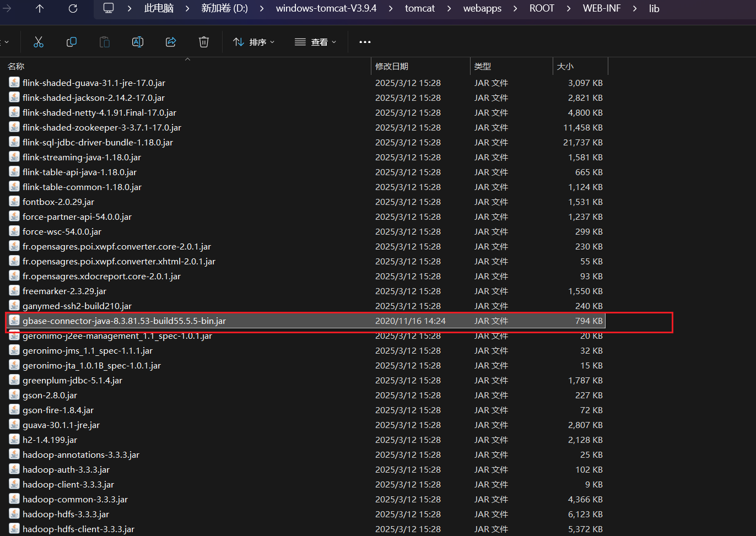Go to 新加卷 (D:) in the address bar
756x536 pixels.
pyautogui.click(x=224, y=8)
